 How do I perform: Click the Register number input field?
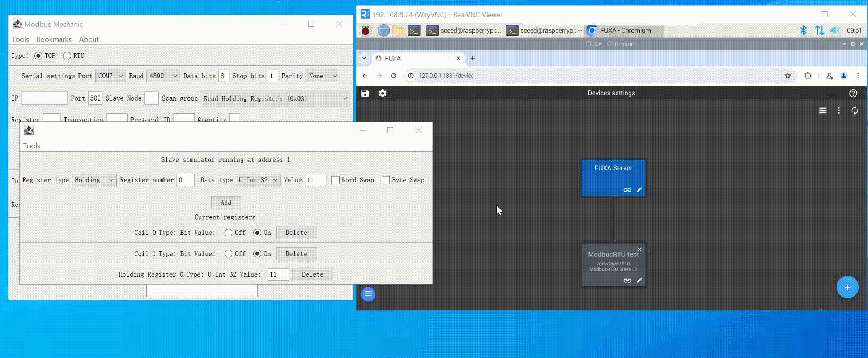coord(186,180)
